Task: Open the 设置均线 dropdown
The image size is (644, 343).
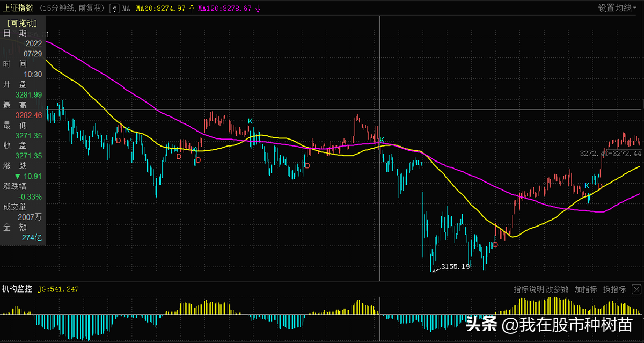Action: (618, 8)
